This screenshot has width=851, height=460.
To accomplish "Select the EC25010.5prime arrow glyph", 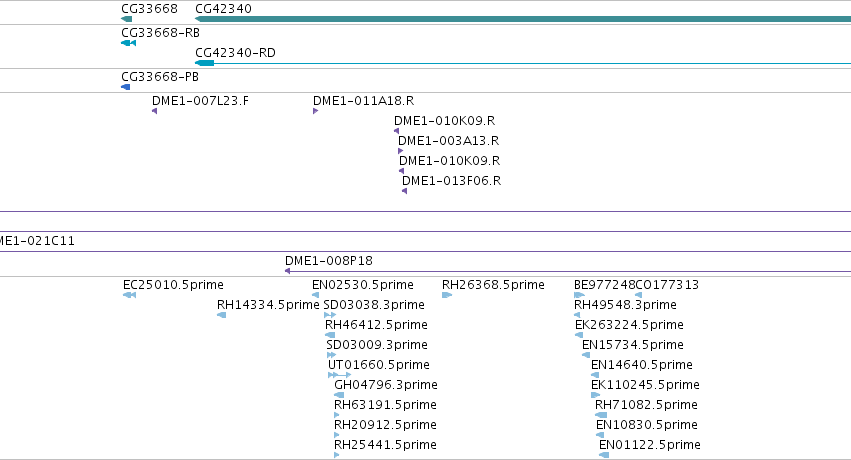I will click(129, 295).
